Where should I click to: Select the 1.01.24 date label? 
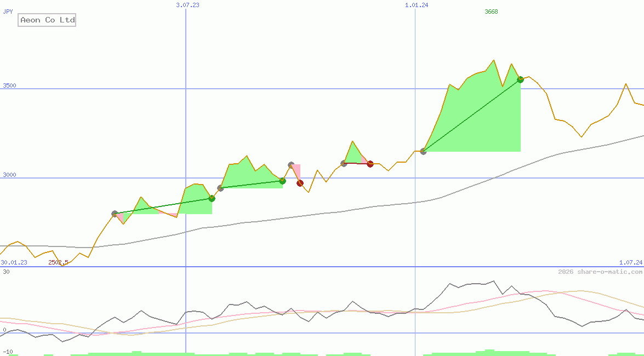(x=417, y=5)
